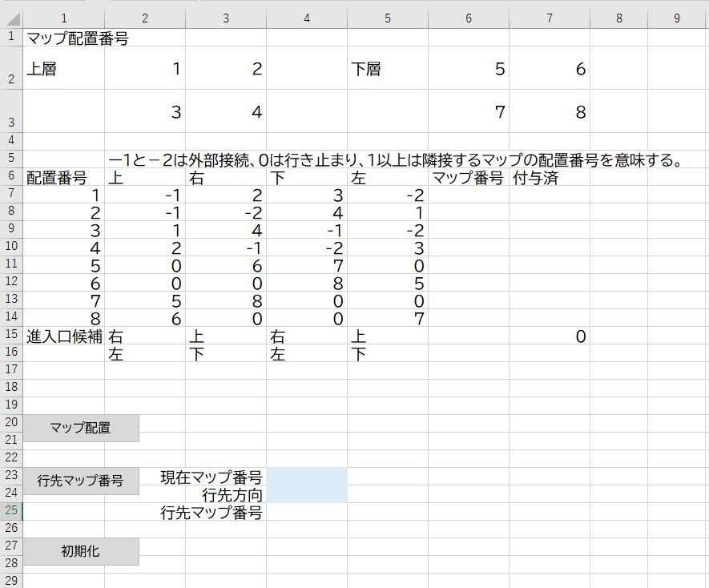Click the マップ配置 button
The height and width of the screenshot is (588, 709).
click(81, 428)
